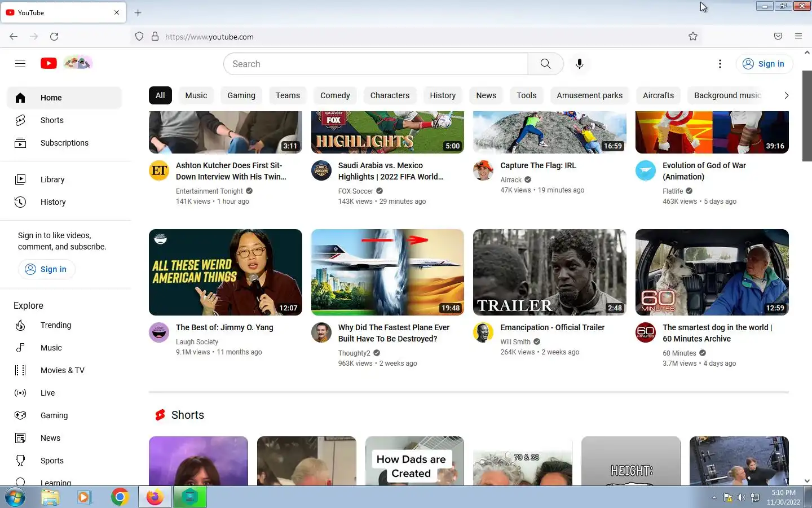
Task: Open Emancipation Official Trailer thumbnail
Action: tap(550, 272)
